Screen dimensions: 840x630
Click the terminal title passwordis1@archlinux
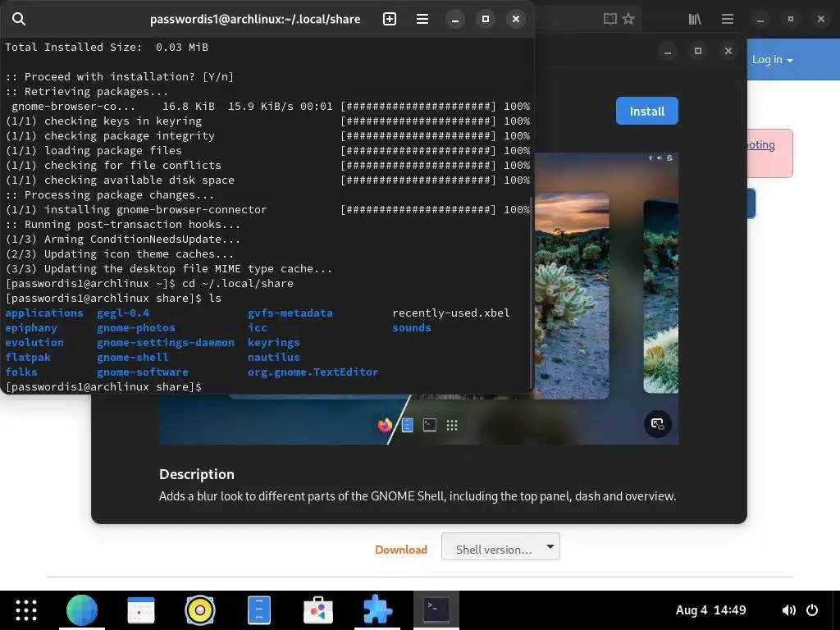(255, 20)
